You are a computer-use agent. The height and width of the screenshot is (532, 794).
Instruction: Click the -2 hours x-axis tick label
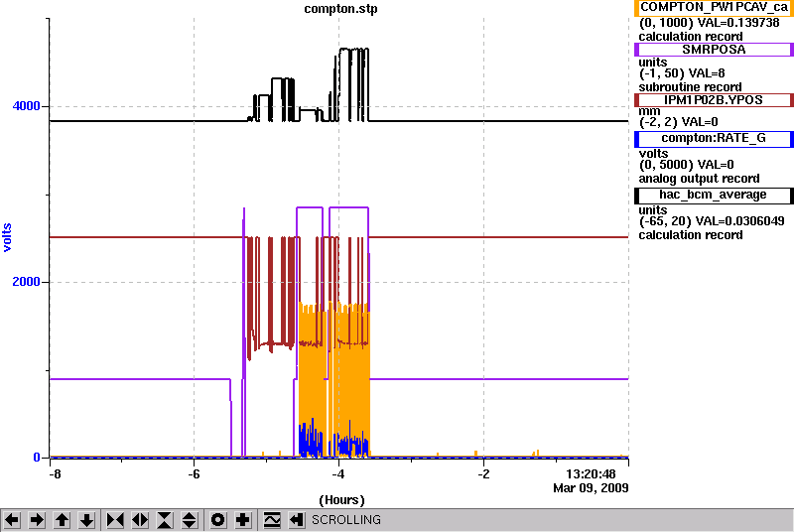pos(483,474)
